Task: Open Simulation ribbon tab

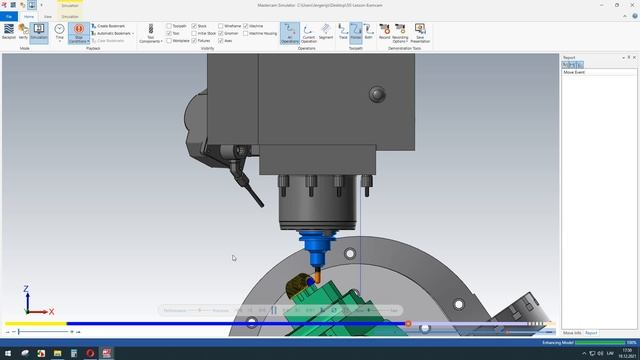Action: coord(70,17)
